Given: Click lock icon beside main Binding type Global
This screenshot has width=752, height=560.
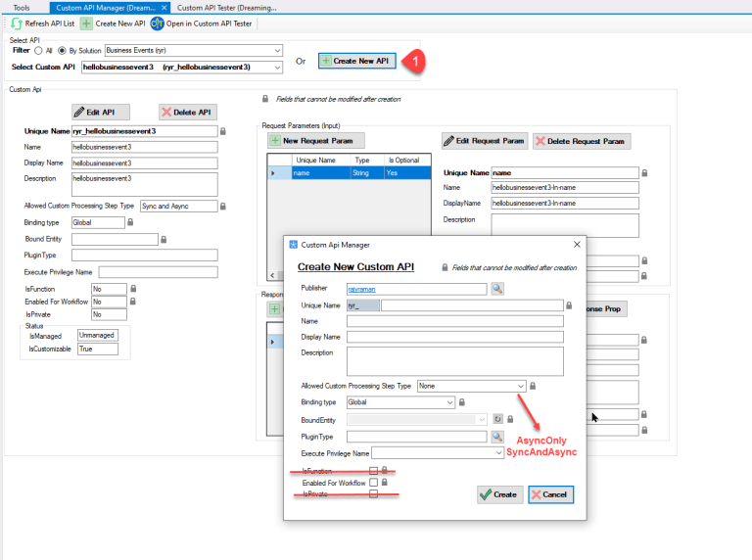Looking at the screenshot, I should (130, 222).
